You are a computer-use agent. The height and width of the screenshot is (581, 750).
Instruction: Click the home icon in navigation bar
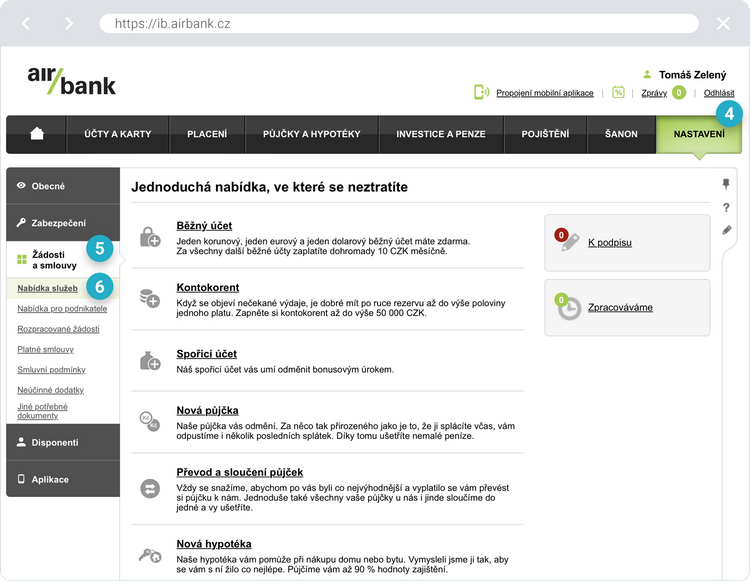click(x=37, y=134)
